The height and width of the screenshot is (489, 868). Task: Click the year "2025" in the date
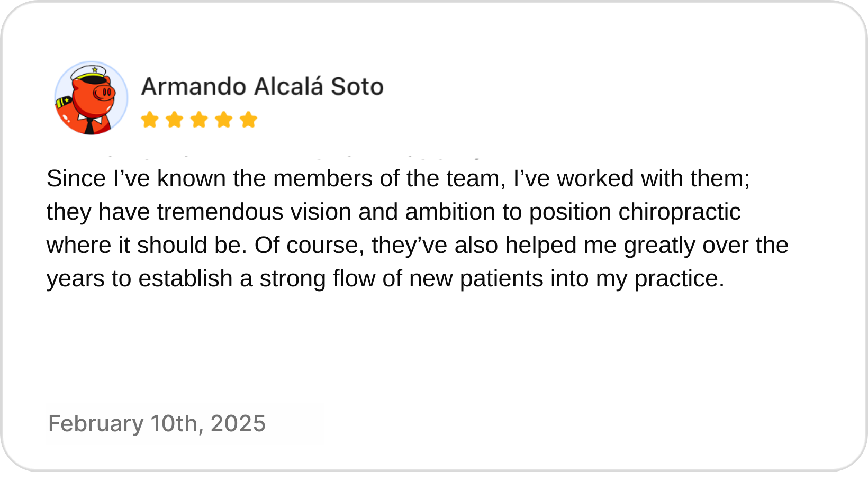click(x=238, y=423)
